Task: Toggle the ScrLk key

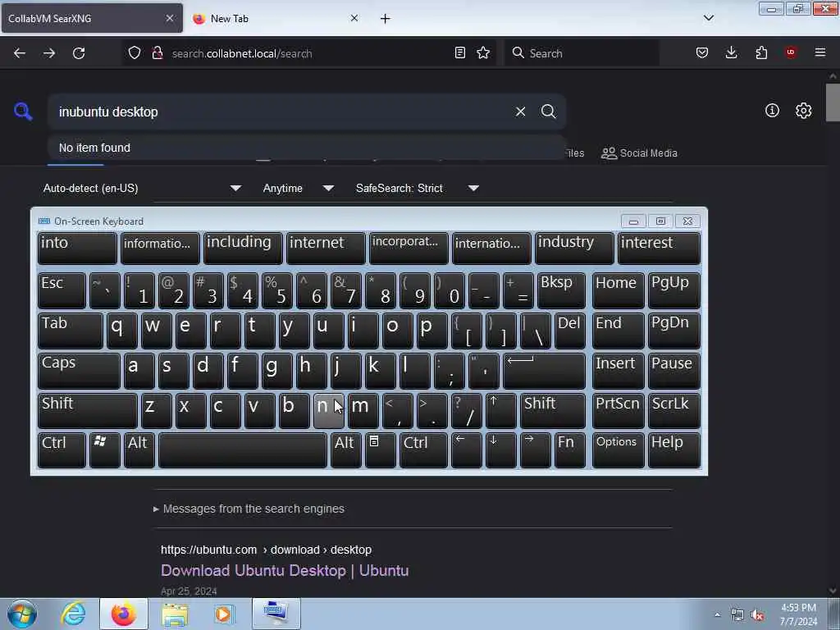Action: pos(674,411)
